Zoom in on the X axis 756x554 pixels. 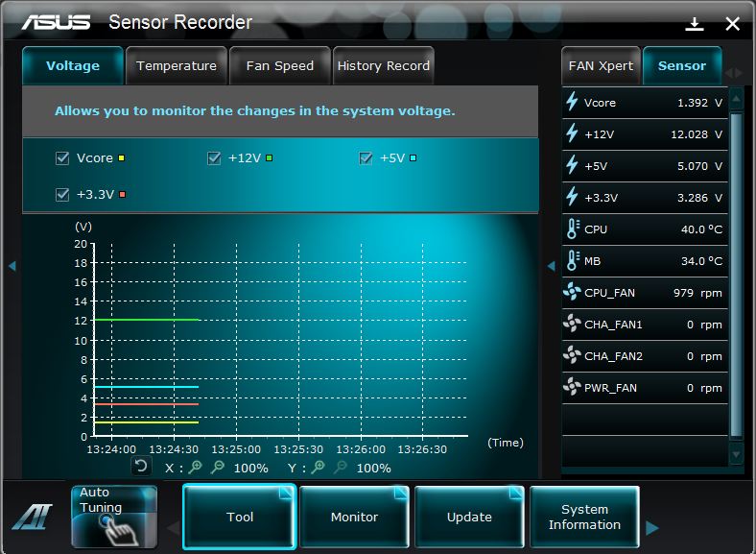(x=196, y=467)
